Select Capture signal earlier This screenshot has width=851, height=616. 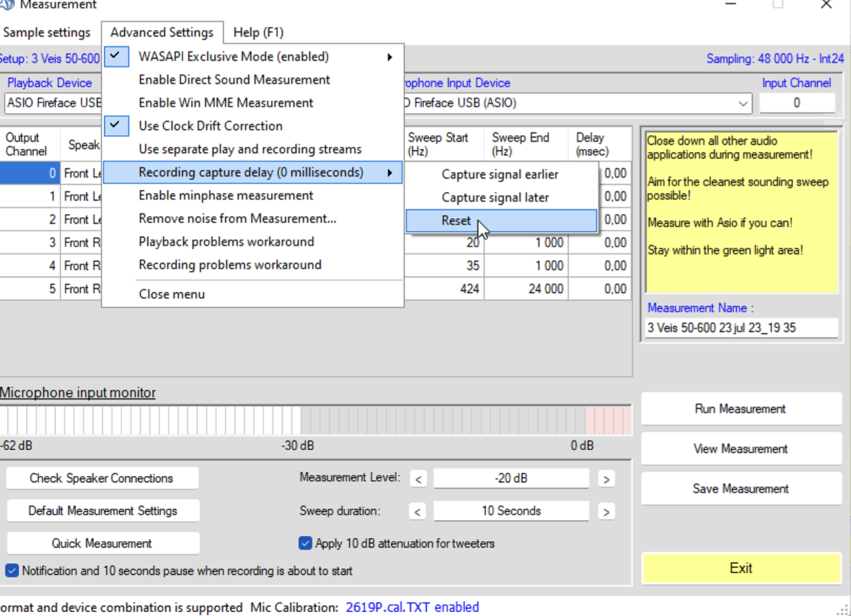point(500,174)
